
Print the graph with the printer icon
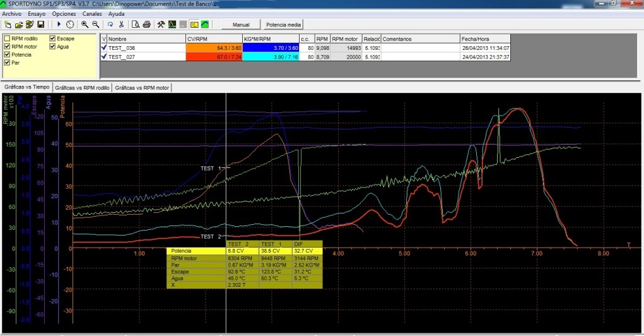click(x=146, y=25)
